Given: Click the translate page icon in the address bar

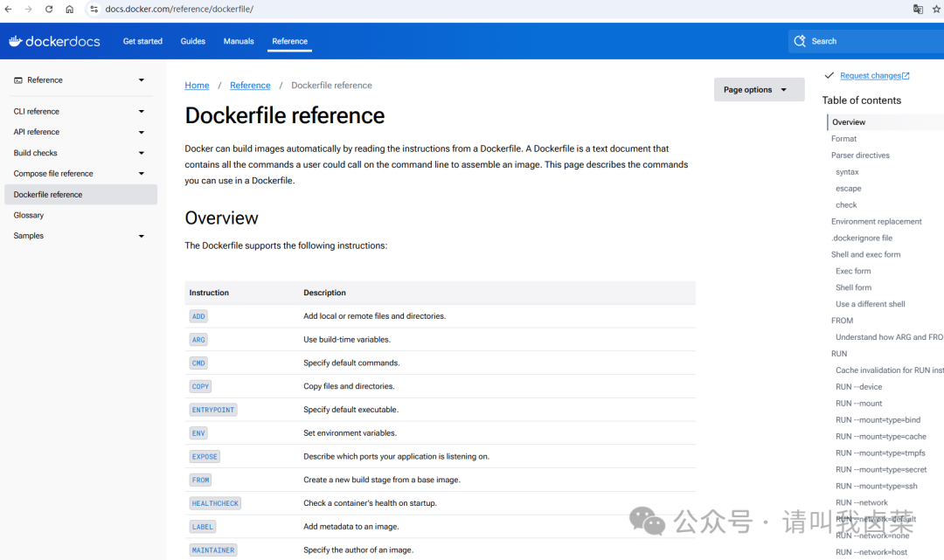Looking at the screenshot, I should click(918, 9).
